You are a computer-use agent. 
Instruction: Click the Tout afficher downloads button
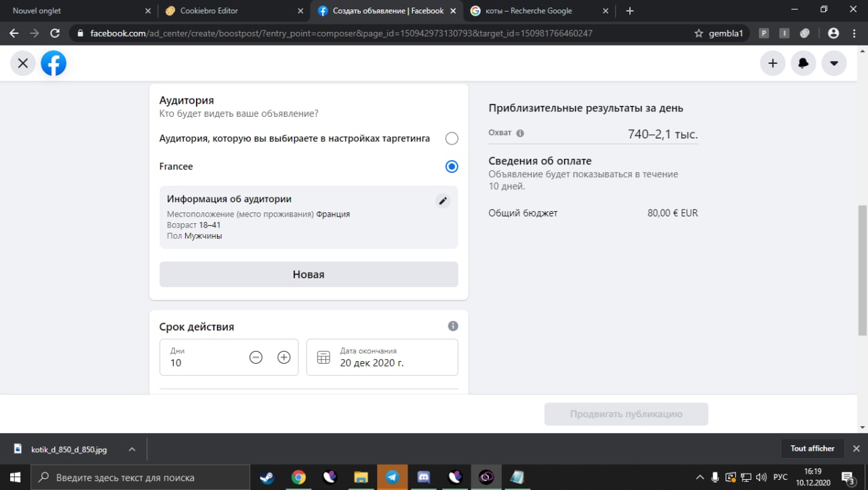coord(812,449)
